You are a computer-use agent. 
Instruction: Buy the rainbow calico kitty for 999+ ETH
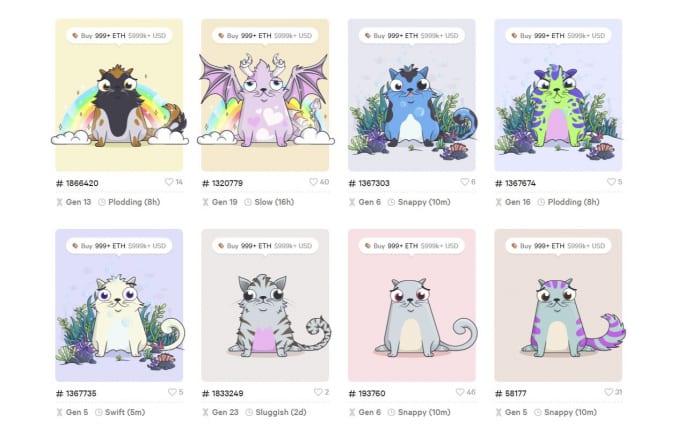coord(119,36)
